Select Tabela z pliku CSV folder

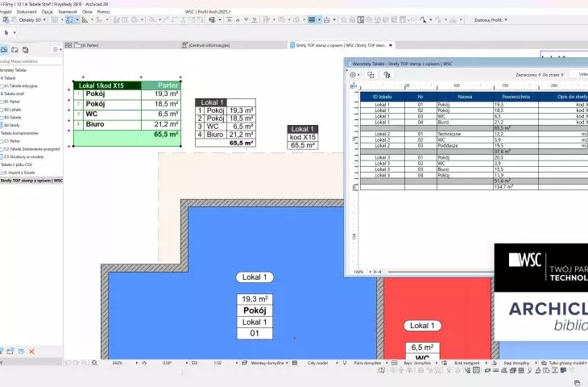[x=16, y=164]
